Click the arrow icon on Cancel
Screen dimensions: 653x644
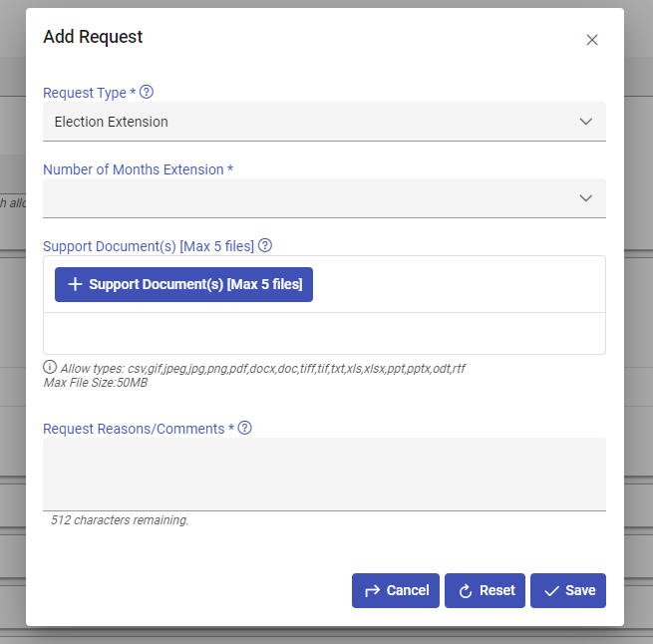point(373,590)
